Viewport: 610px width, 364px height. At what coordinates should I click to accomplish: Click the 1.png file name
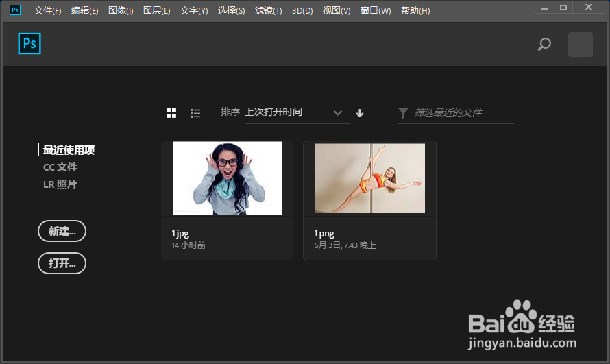tap(324, 234)
